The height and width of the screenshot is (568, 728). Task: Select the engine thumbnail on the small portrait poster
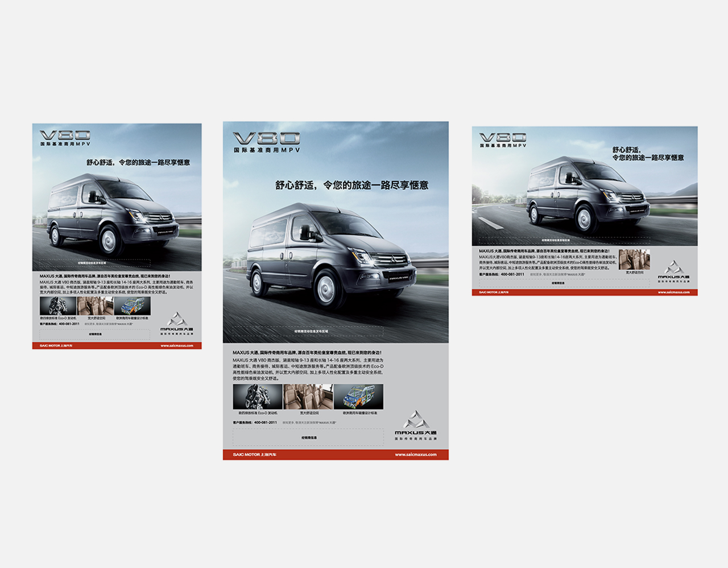point(58,306)
